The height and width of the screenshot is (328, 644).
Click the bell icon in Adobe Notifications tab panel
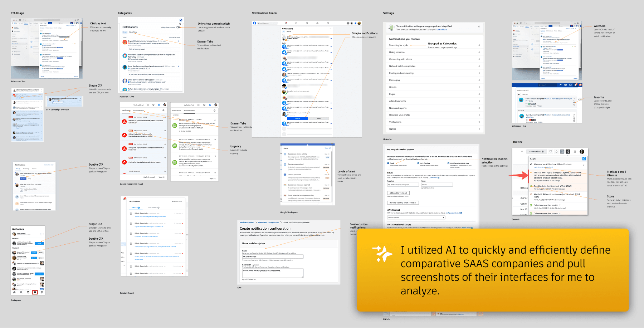point(159,105)
